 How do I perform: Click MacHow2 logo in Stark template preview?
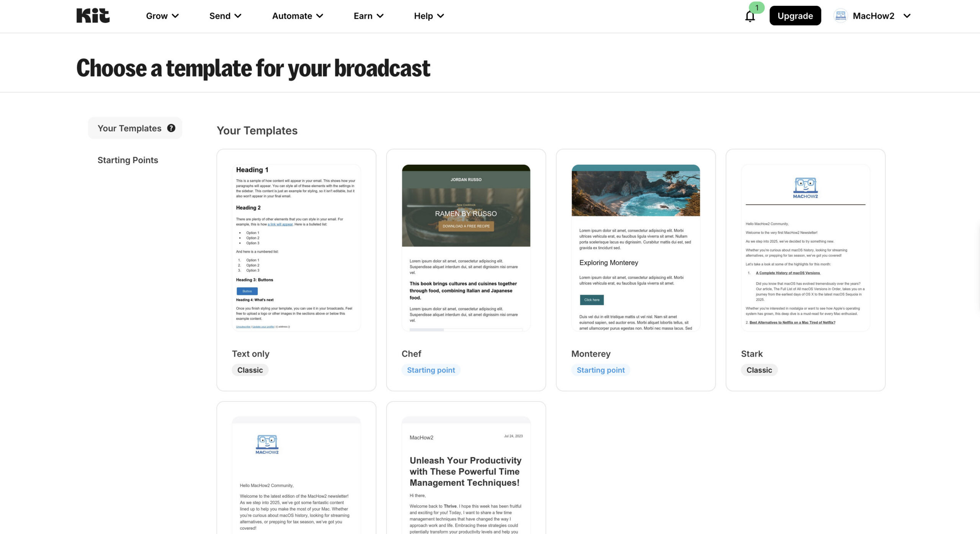click(x=805, y=188)
